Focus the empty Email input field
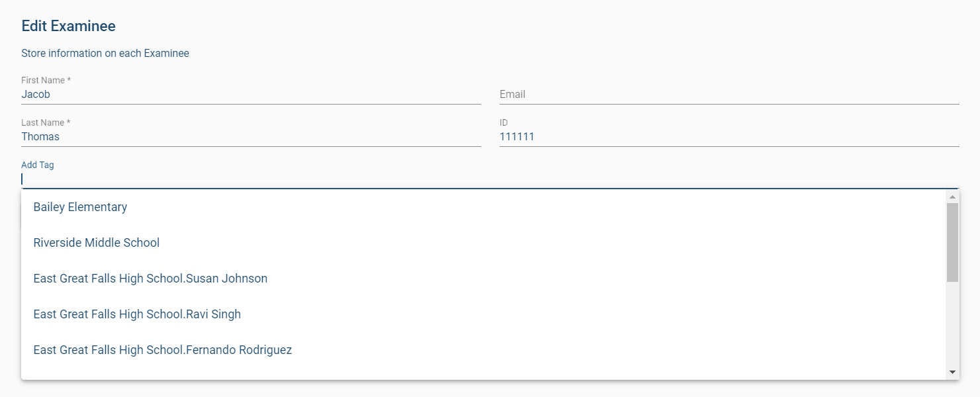Screen dimensions: 980x397 729,95
